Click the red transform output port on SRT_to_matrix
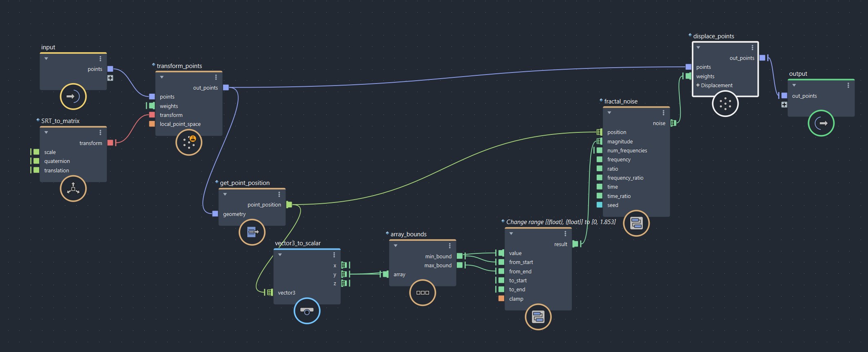Screen dimensions: 868x352 pos(110,143)
